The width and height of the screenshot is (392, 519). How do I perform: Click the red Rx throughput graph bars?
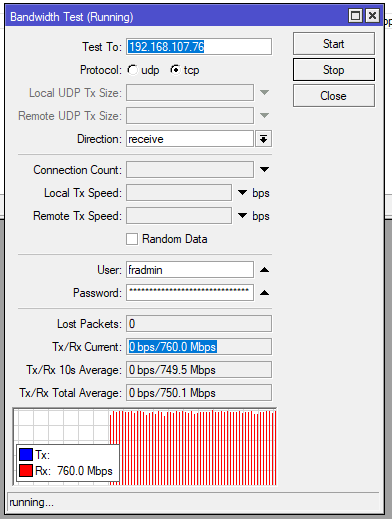tap(193, 448)
